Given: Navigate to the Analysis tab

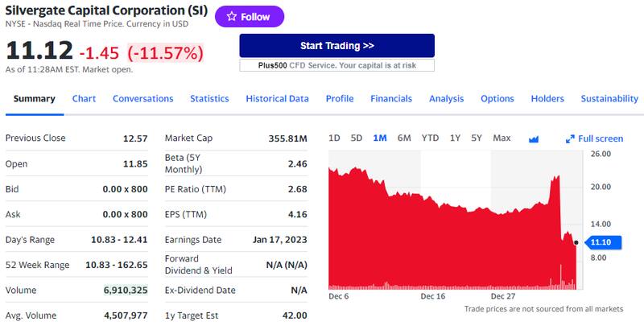Looking at the screenshot, I should point(446,99).
